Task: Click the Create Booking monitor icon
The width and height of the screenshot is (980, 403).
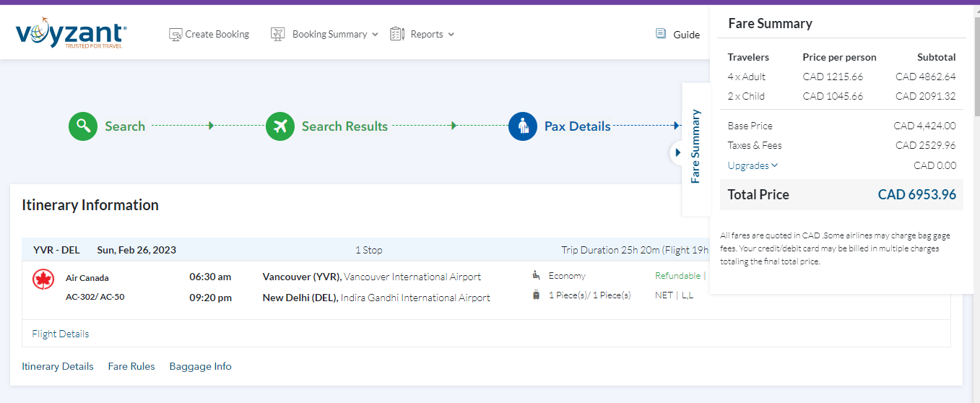Action: tap(175, 34)
